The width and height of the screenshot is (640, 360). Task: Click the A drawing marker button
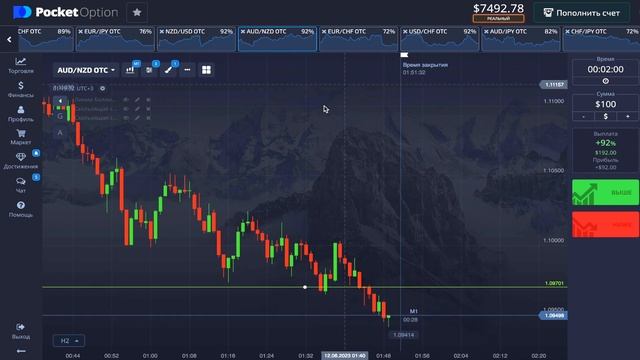(x=60, y=133)
